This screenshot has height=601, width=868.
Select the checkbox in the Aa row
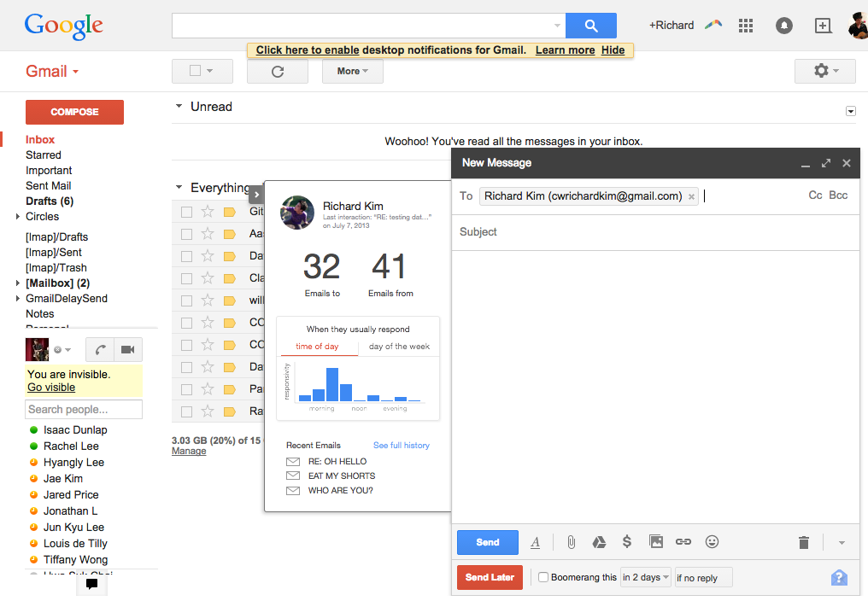tap(186, 234)
